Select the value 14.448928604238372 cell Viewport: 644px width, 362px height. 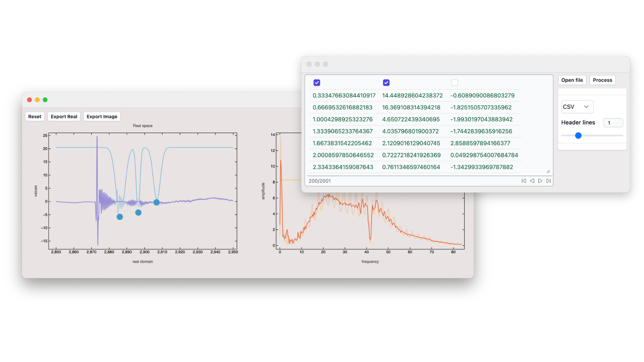pos(412,96)
